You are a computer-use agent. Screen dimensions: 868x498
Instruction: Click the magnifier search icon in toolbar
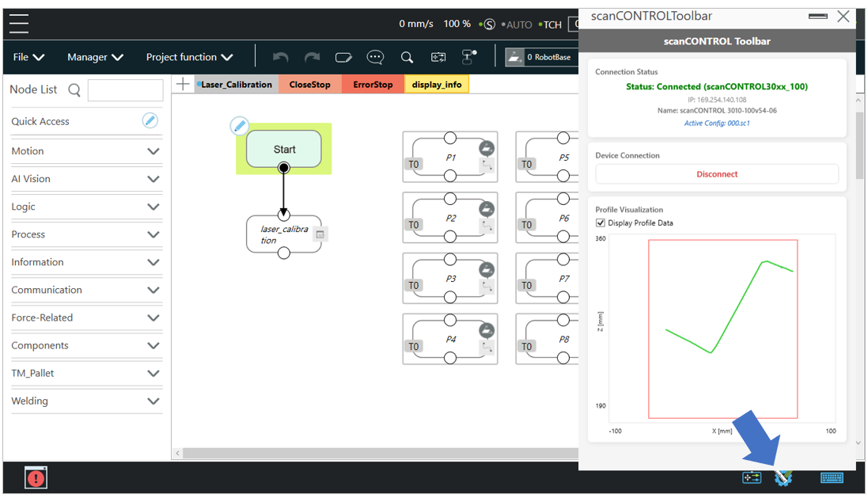[x=407, y=57]
